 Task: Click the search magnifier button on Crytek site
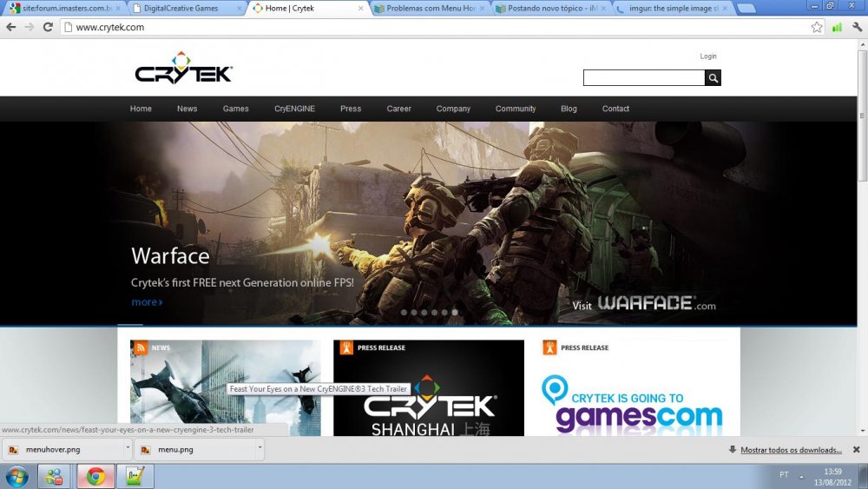pos(713,78)
